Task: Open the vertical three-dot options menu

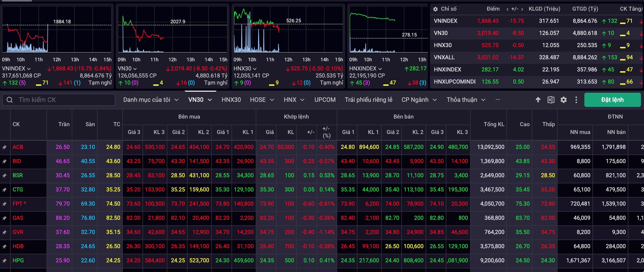Action: coord(576,100)
